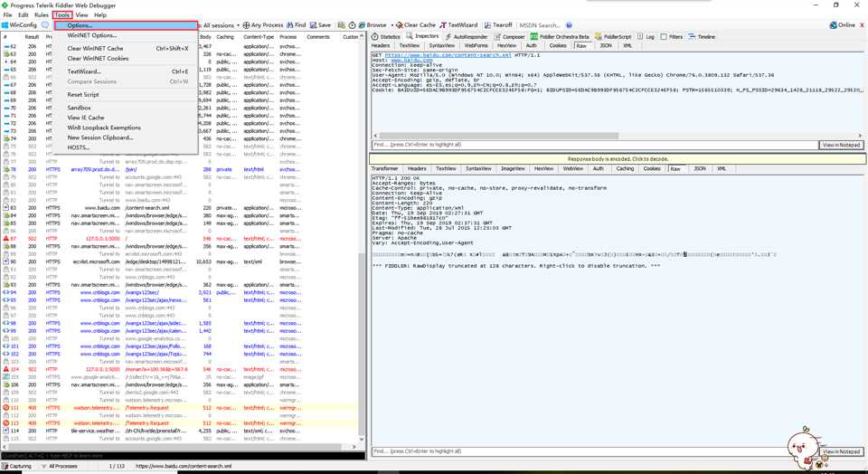Open TextWizard from the toolbar

pyautogui.click(x=458, y=25)
